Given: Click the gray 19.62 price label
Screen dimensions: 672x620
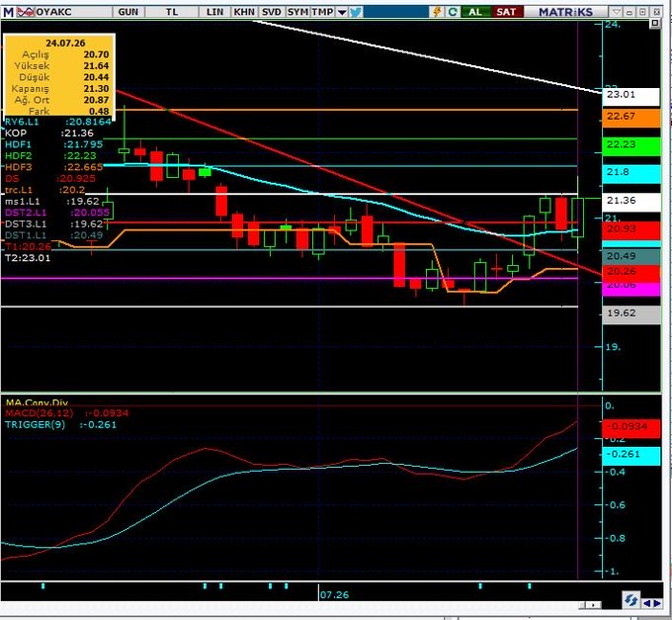Looking at the screenshot, I should [630, 314].
